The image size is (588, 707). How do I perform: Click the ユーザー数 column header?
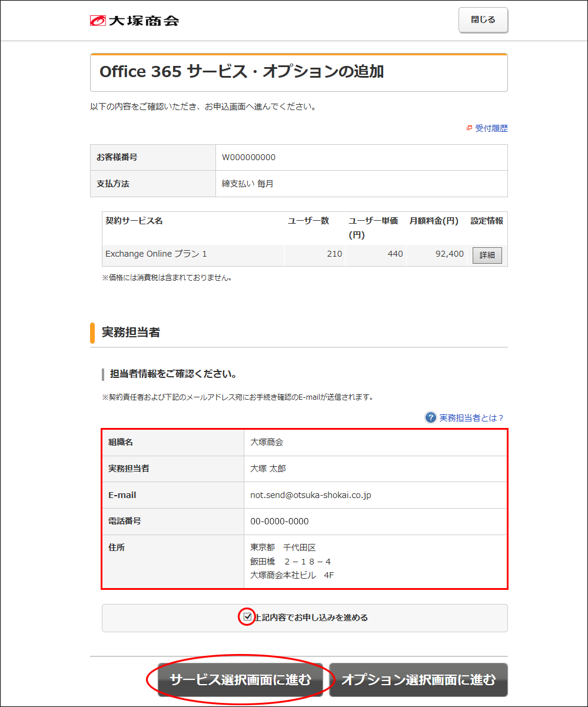(x=308, y=221)
